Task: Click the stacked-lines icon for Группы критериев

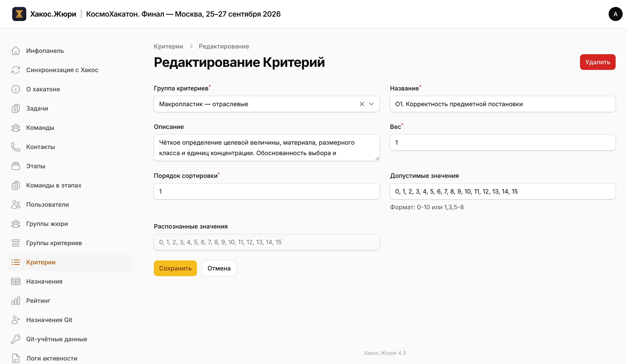Action: coord(16,243)
